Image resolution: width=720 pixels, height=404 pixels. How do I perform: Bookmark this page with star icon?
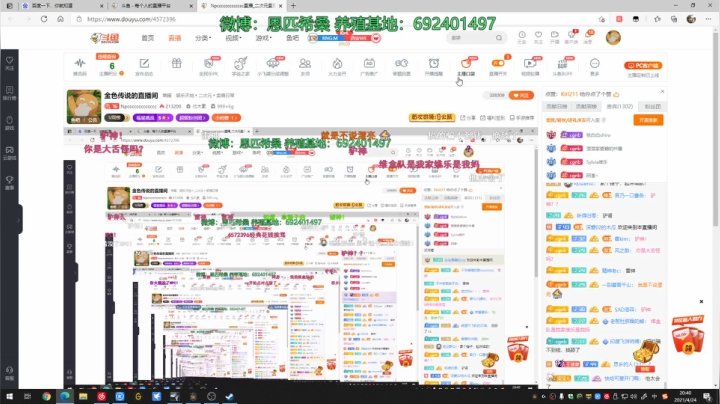point(602,19)
